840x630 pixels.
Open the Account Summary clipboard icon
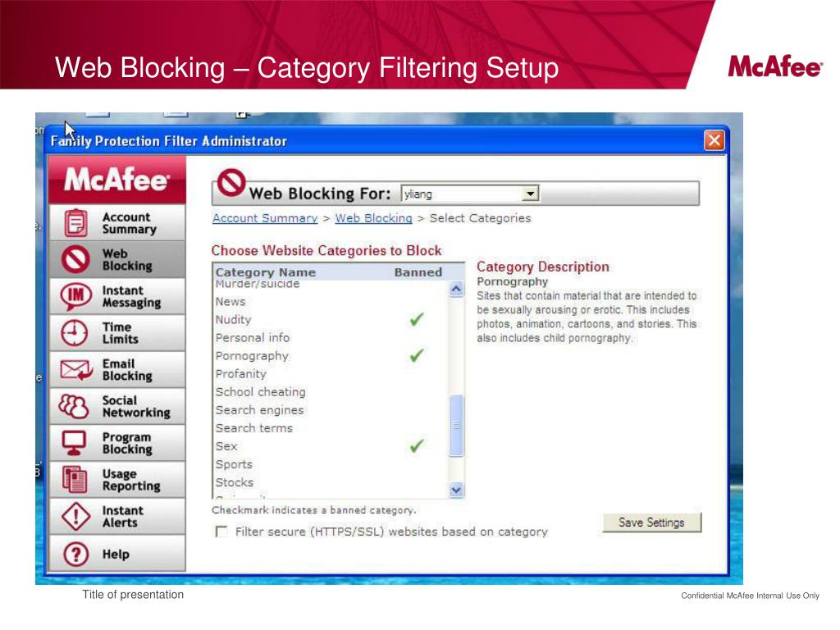tap(75, 223)
